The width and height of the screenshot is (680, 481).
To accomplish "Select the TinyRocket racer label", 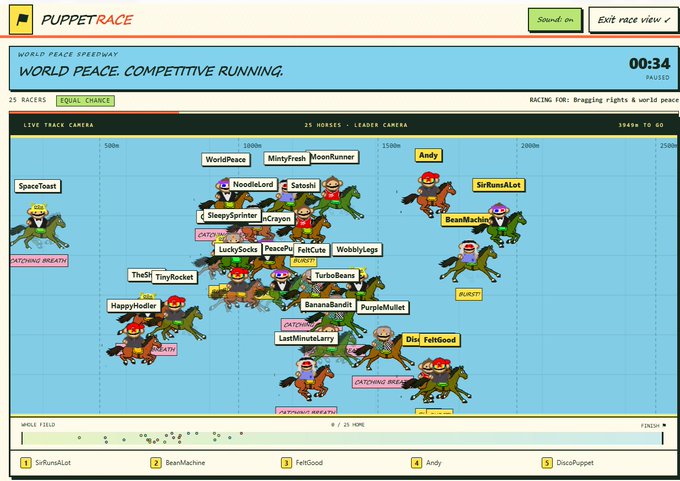I will [174, 277].
